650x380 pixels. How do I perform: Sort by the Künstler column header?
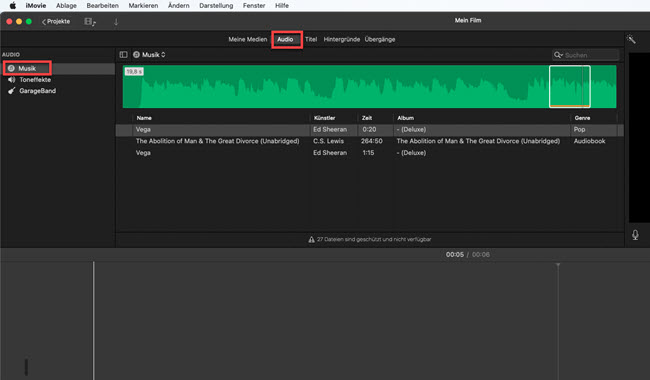(x=324, y=118)
